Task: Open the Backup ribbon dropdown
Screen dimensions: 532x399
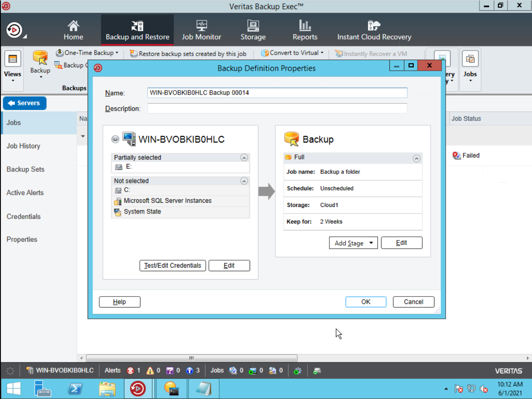Action: (40, 64)
